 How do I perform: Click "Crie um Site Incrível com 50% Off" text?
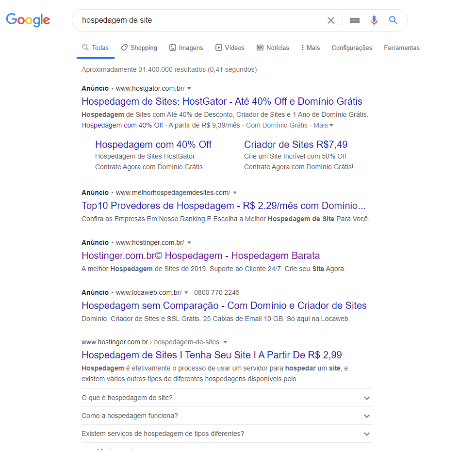[x=295, y=156]
